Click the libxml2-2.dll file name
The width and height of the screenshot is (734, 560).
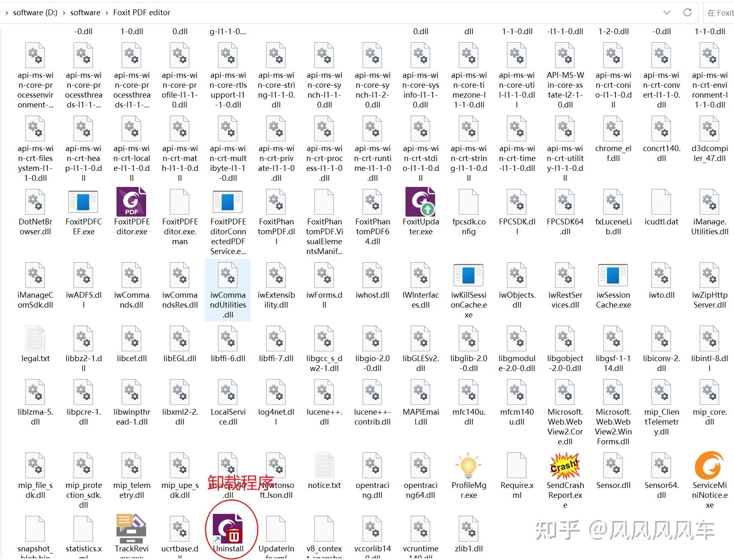tap(180, 417)
